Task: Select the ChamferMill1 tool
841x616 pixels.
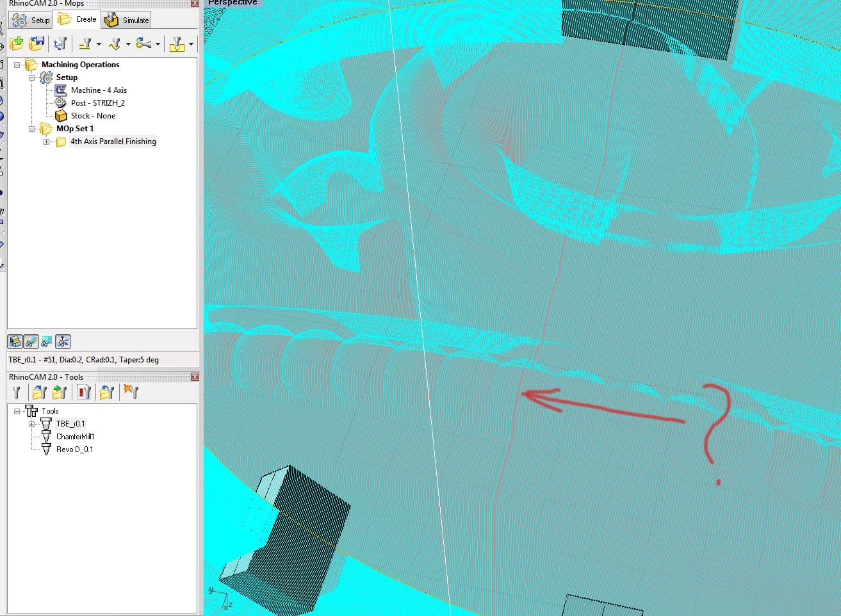Action: [x=75, y=437]
